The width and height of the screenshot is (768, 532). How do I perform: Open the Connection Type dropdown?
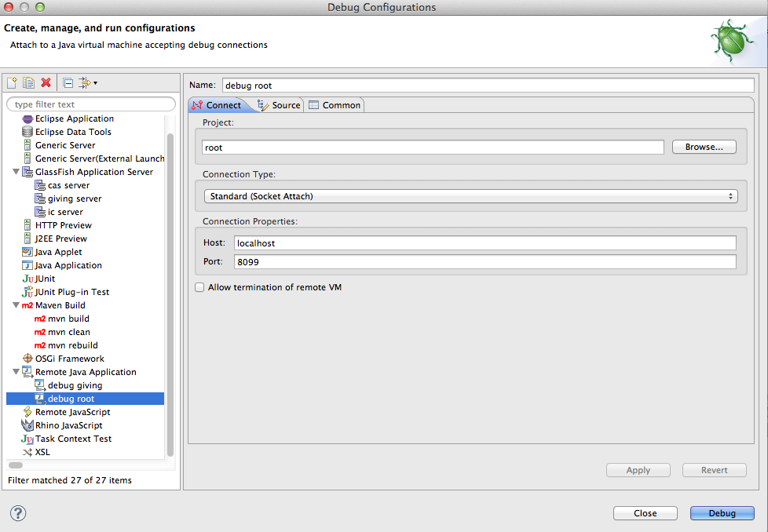470,196
